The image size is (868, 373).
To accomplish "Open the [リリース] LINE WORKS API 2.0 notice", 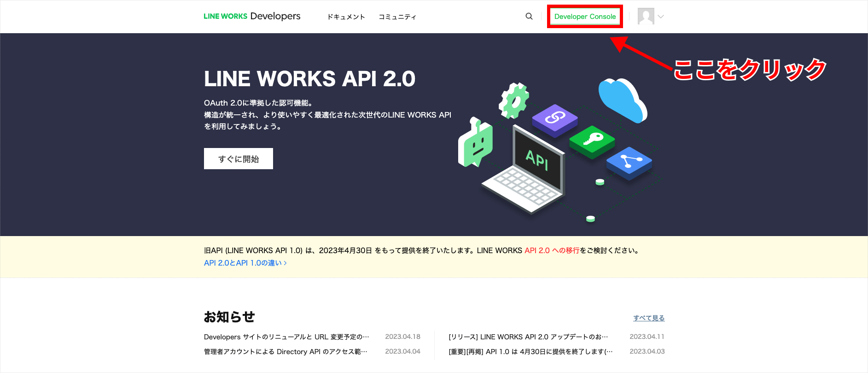I will [x=528, y=337].
